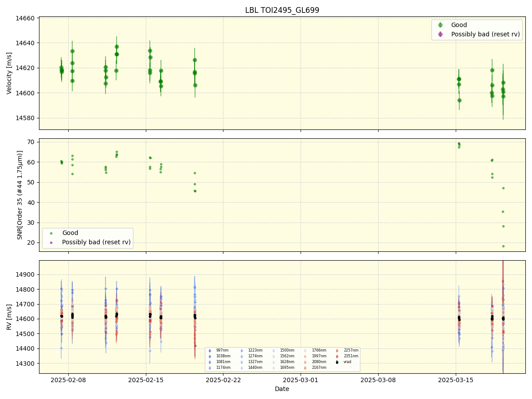Click the 'Velocity [m/s]' y-axis label
This screenshot has height=399, width=532.
point(9,73)
